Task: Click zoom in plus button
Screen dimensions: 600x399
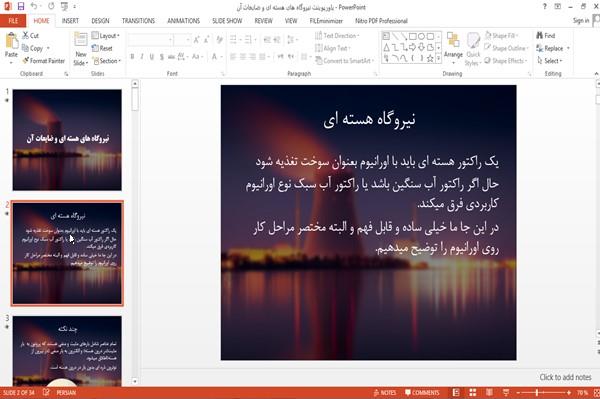Action: pos(569,393)
